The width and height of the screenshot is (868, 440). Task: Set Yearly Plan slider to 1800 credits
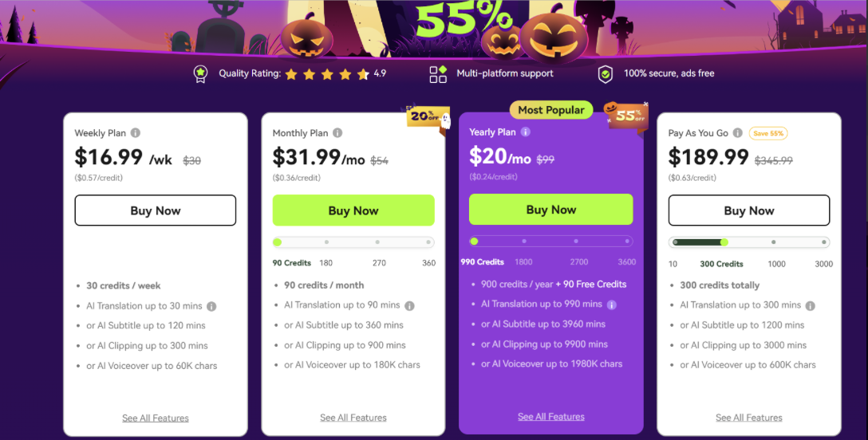coord(524,241)
